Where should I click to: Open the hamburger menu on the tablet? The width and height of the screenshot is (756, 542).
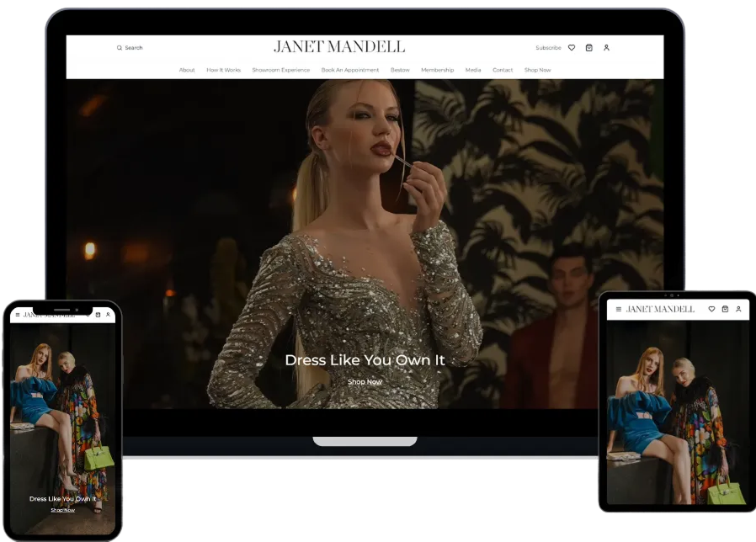(x=619, y=310)
